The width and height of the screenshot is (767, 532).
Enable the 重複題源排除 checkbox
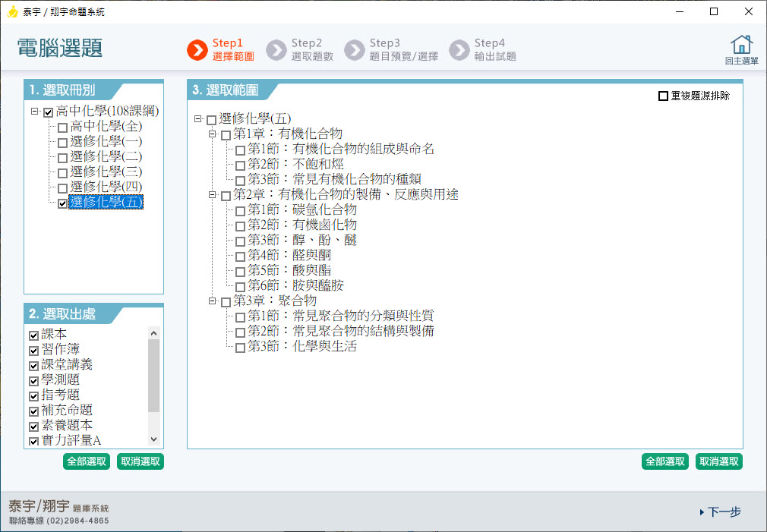click(x=663, y=96)
